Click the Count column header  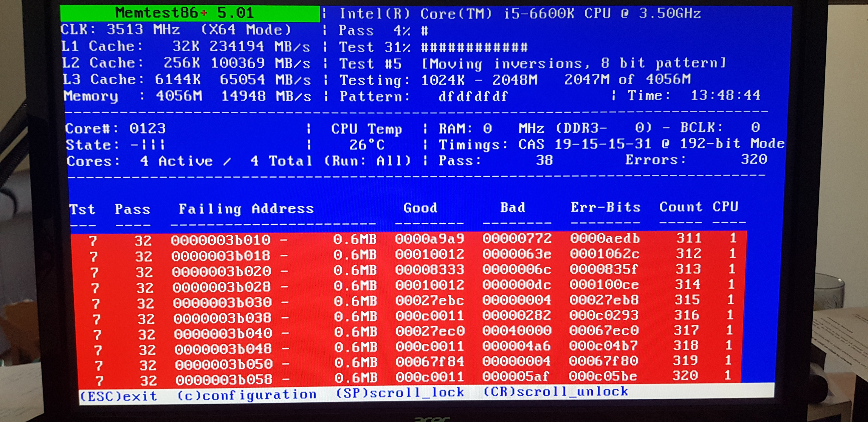[x=681, y=207]
